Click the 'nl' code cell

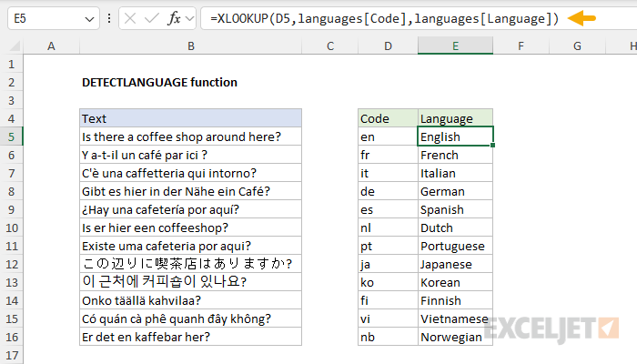[388, 227]
